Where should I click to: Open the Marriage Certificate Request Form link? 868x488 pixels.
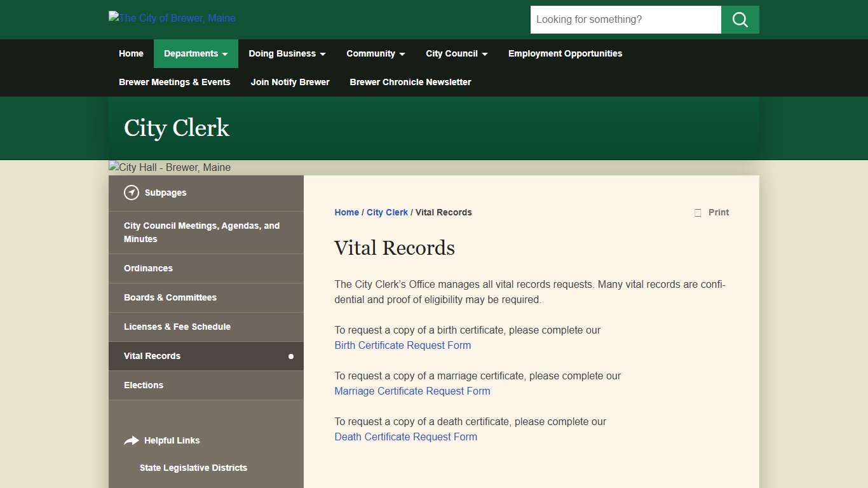(412, 391)
